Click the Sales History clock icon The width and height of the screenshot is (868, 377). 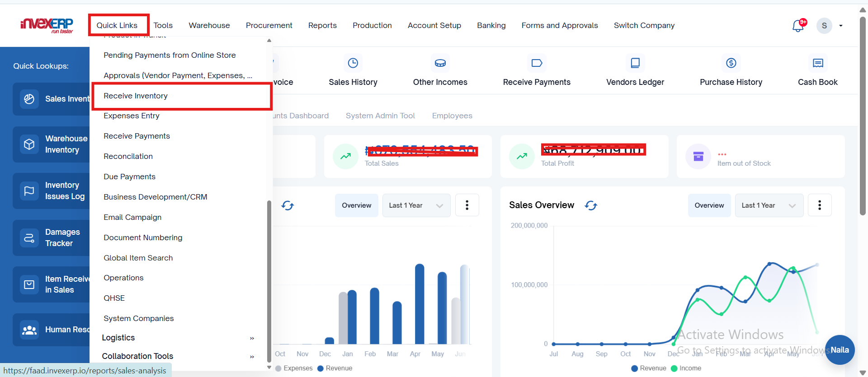(353, 63)
